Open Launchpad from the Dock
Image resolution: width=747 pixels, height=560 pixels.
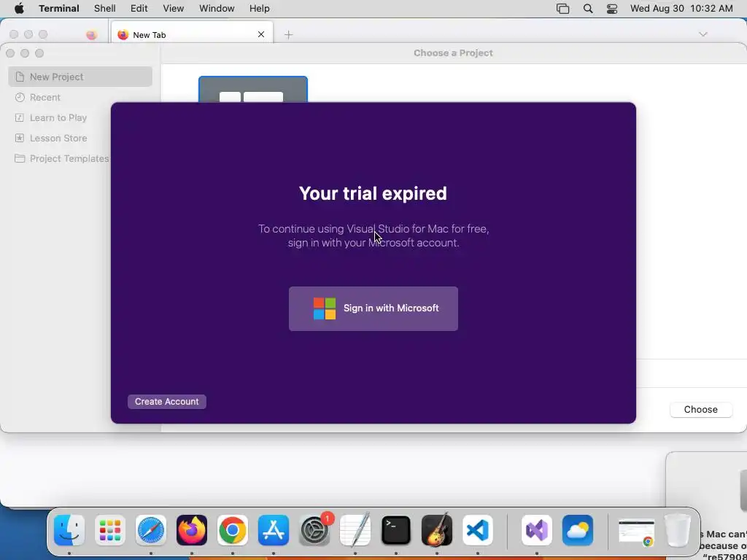coord(110,530)
